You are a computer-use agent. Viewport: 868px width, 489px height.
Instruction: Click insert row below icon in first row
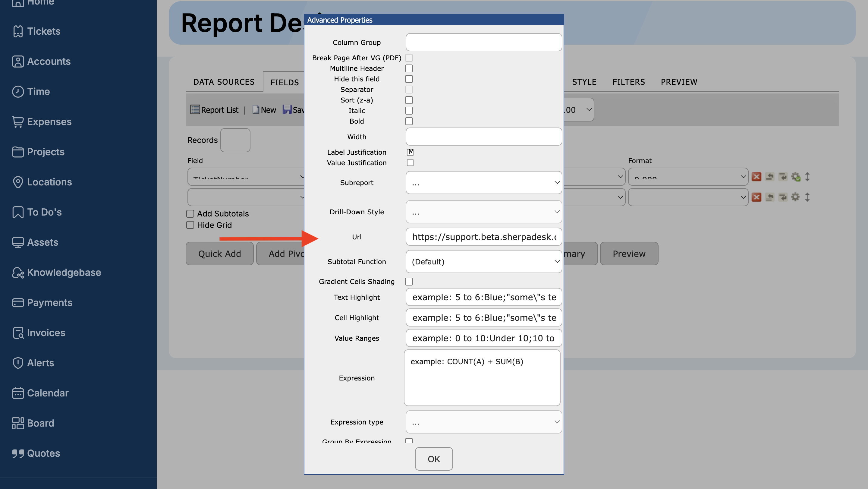tap(782, 177)
